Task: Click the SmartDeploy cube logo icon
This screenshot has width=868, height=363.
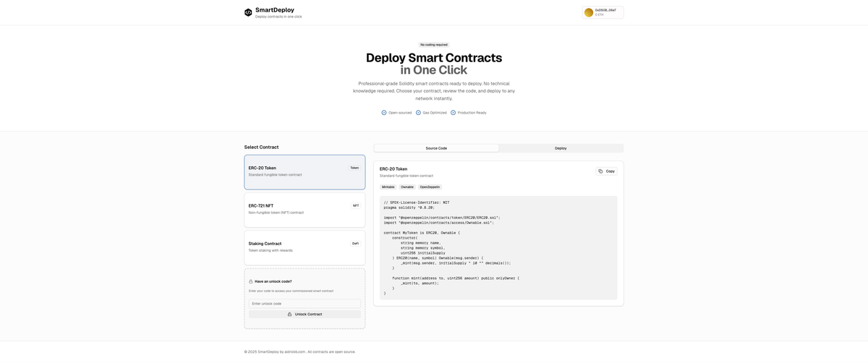Action: pyautogui.click(x=248, y=12)
